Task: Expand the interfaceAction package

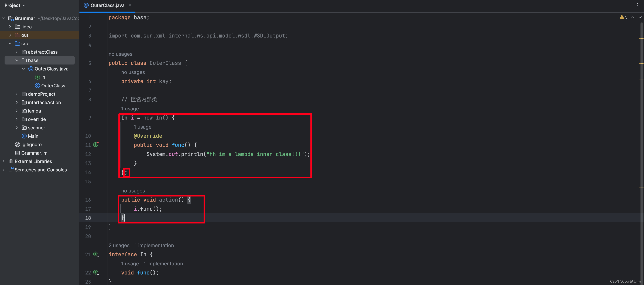Action: pyautogui.click(x=17, y=102)
